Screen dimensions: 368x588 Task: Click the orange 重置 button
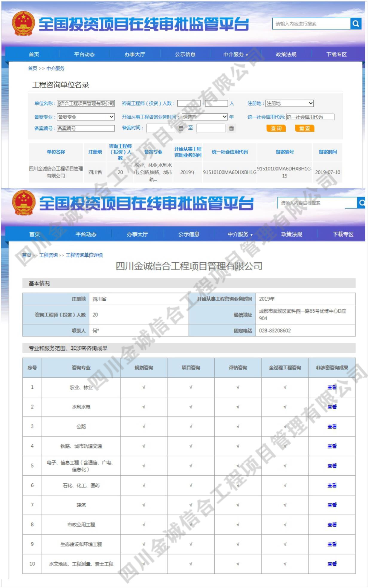(305, 128)
